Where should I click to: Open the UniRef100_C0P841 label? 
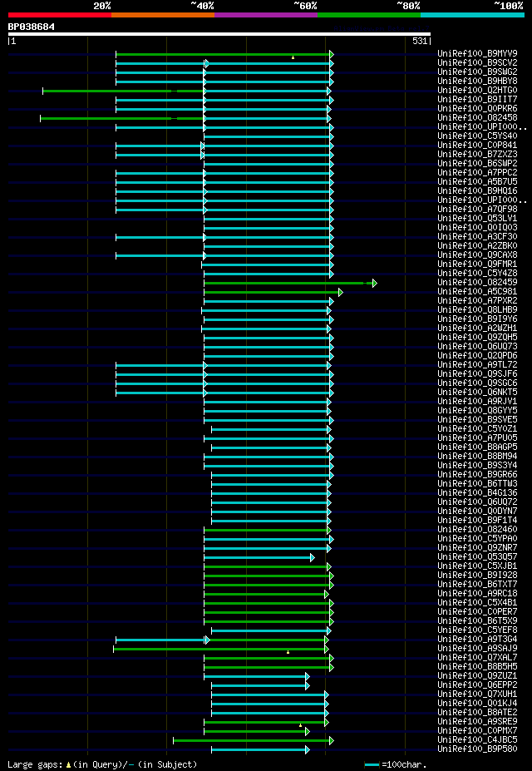tap(477, 146)
